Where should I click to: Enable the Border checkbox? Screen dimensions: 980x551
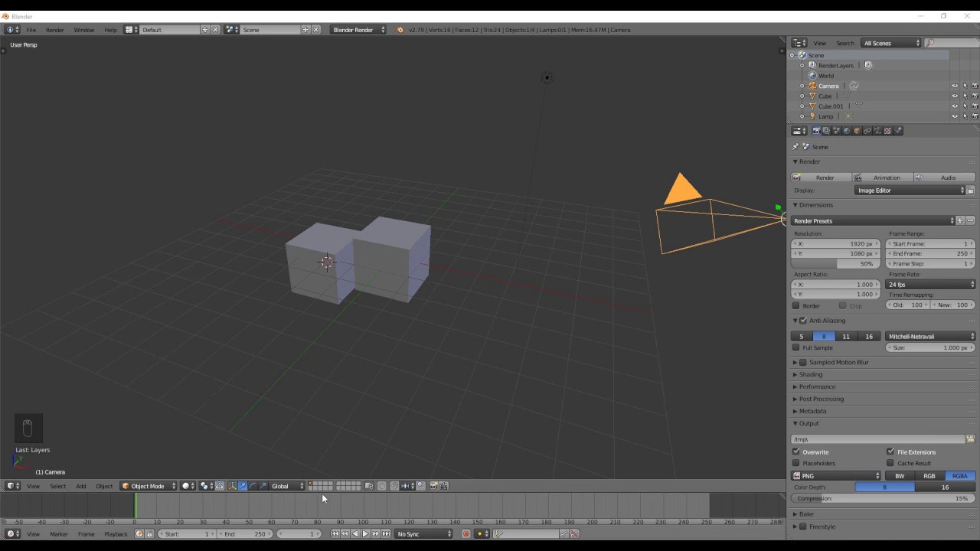[796, 306]
